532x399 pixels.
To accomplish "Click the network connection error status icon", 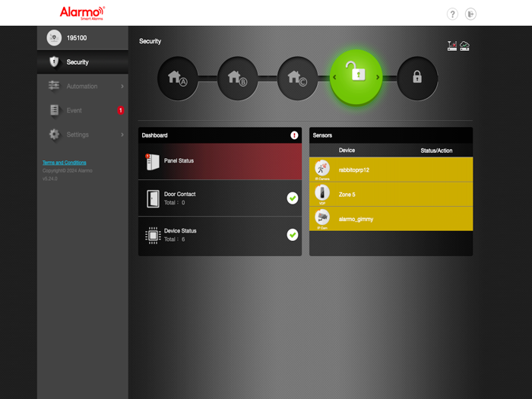I will coord(452,46).
